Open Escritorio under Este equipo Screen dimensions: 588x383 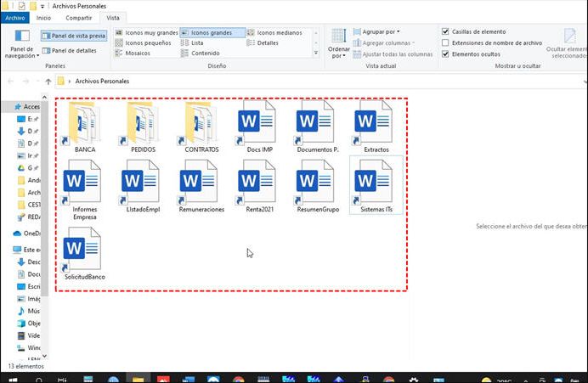coord(29,286)
